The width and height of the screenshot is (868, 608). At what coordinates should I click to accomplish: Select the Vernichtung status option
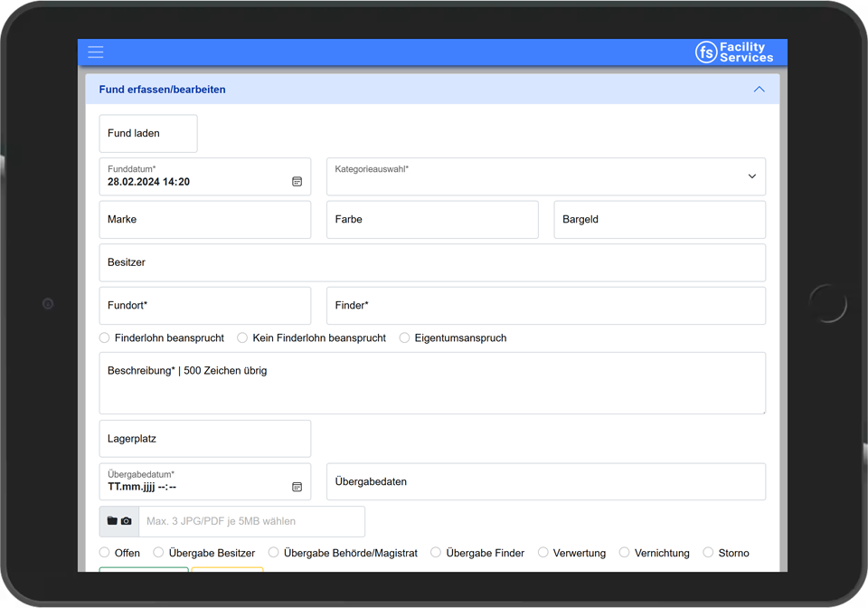tap(625, 552)
